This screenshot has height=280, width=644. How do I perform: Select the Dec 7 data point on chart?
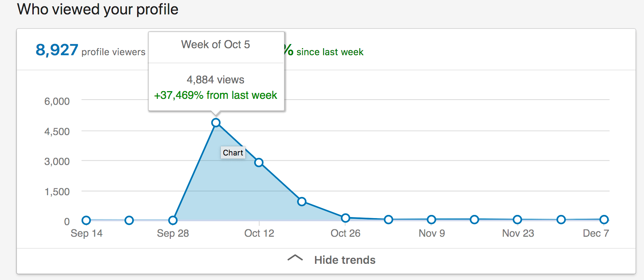(x=604, y=220)
